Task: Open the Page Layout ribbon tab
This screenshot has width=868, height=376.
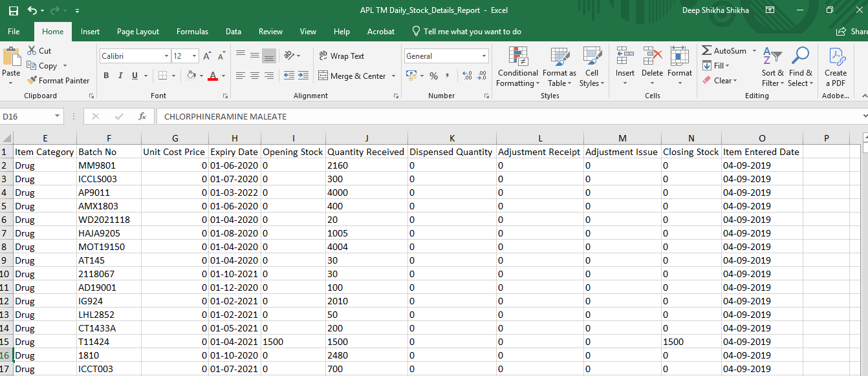Action: (x=138, y=31)
